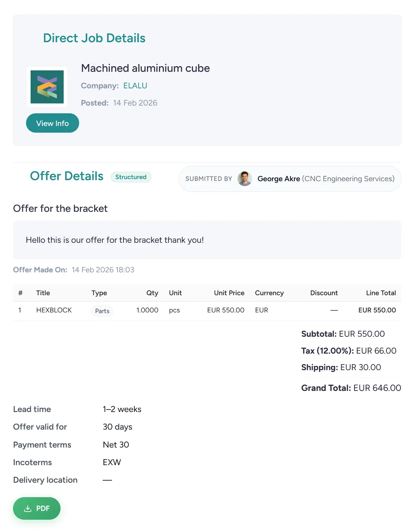Click George Akre's avatar photo
Image resolution: width=414 pixels, height=532 pixels.
click(x=244, y=179)
